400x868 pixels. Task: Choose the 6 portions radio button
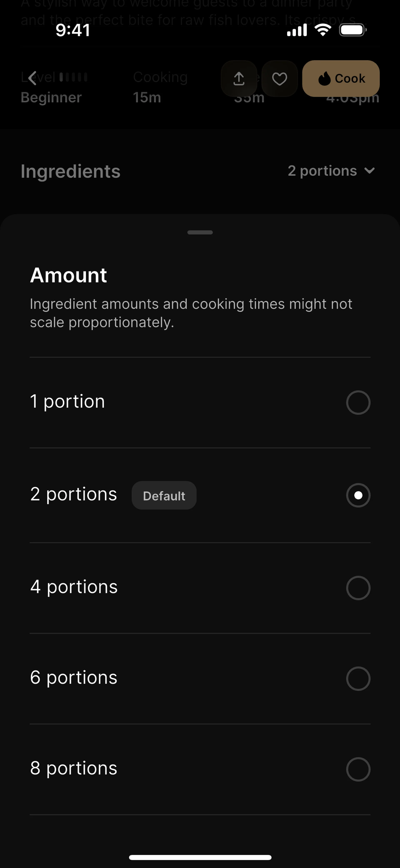click(x=358, y=678)
